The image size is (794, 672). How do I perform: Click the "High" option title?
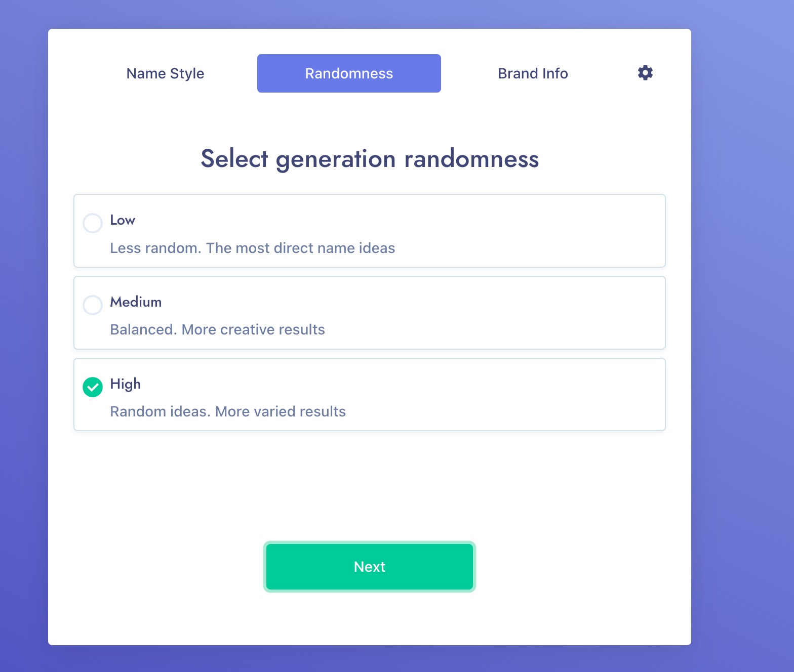pyautogui.click(x=125, y=384)
